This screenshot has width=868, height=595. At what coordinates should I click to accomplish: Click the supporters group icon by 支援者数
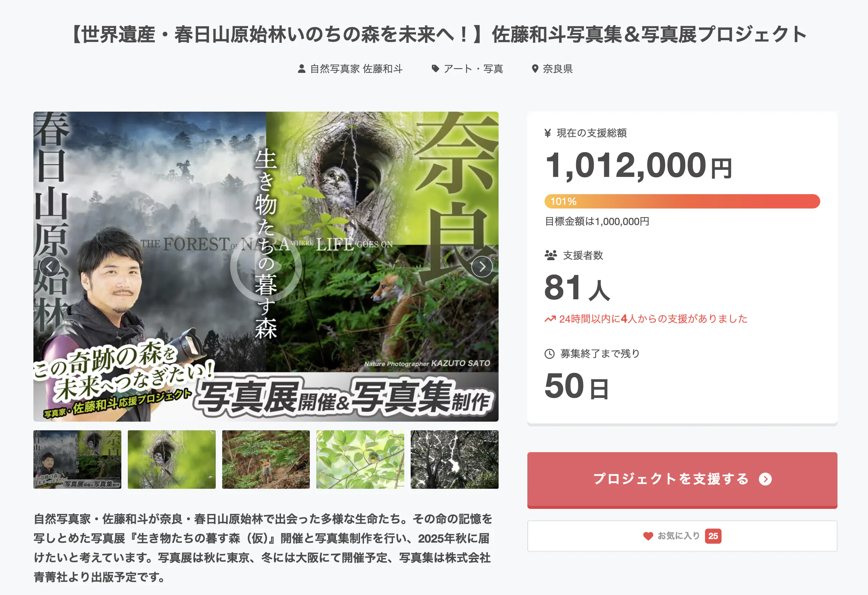551,255
